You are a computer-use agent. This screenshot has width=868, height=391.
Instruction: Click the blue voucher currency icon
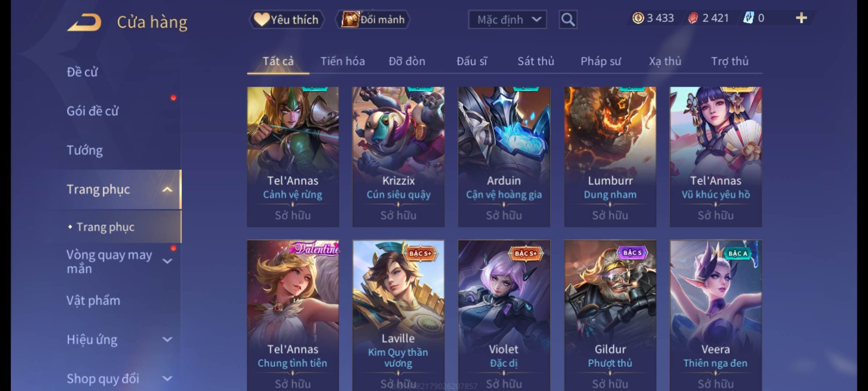tap(748, 18)
